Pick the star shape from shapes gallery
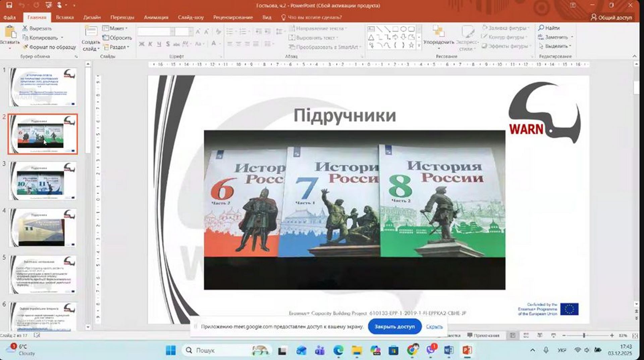This screenshot has height=360, width=644. [411, 45]
